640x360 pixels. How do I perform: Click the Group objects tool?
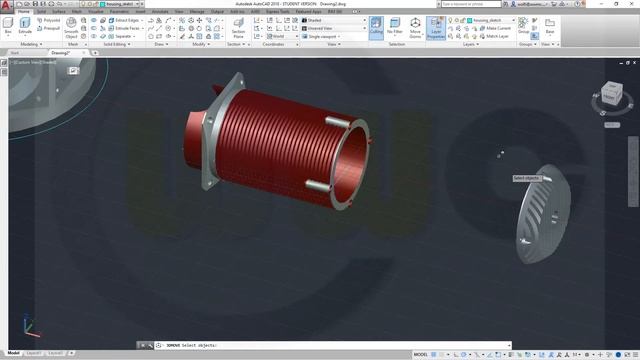(523, 26)
